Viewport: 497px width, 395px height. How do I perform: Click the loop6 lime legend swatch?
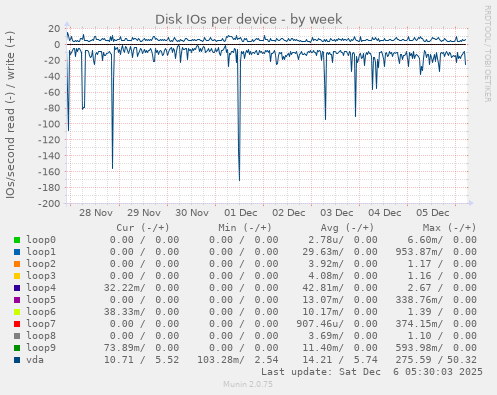pos(17,312)
